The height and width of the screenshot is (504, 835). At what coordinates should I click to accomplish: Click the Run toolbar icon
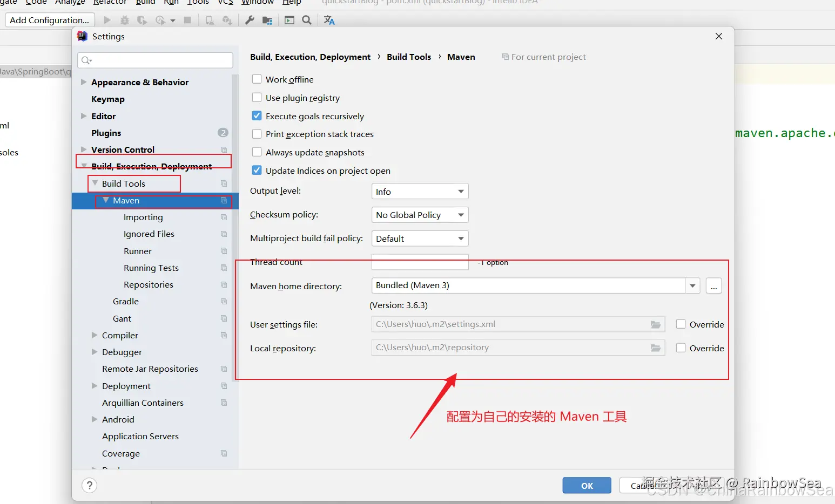click(x=107, y=20)
